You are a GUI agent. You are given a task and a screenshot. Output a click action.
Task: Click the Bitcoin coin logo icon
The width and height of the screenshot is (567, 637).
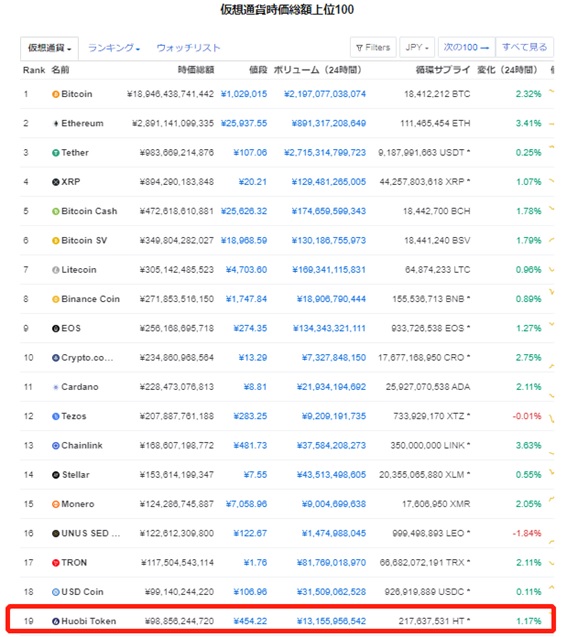(x=56, y=94)
